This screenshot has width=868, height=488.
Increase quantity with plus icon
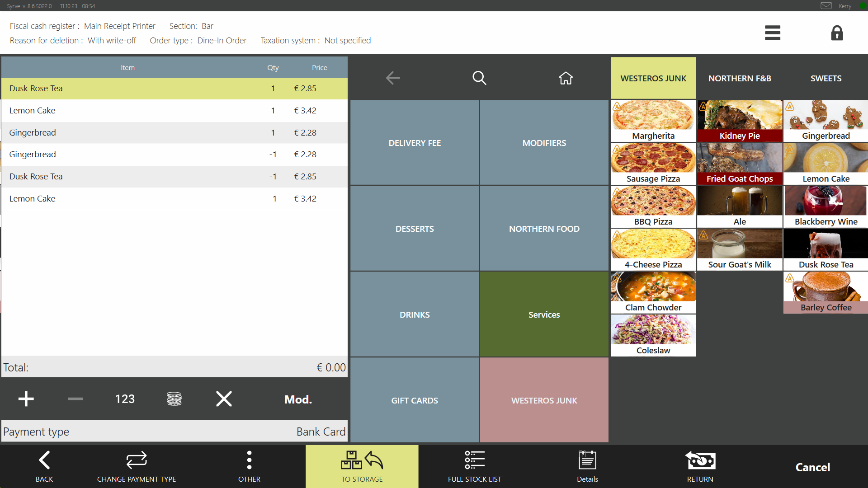tap(26, 399)
